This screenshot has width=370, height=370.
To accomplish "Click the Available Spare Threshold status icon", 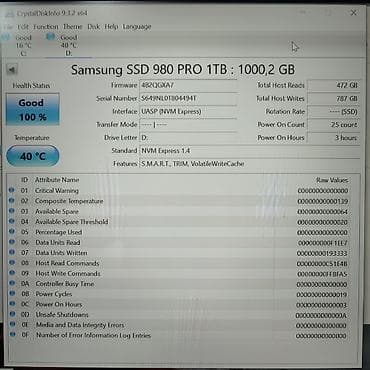I will point(12,221).
